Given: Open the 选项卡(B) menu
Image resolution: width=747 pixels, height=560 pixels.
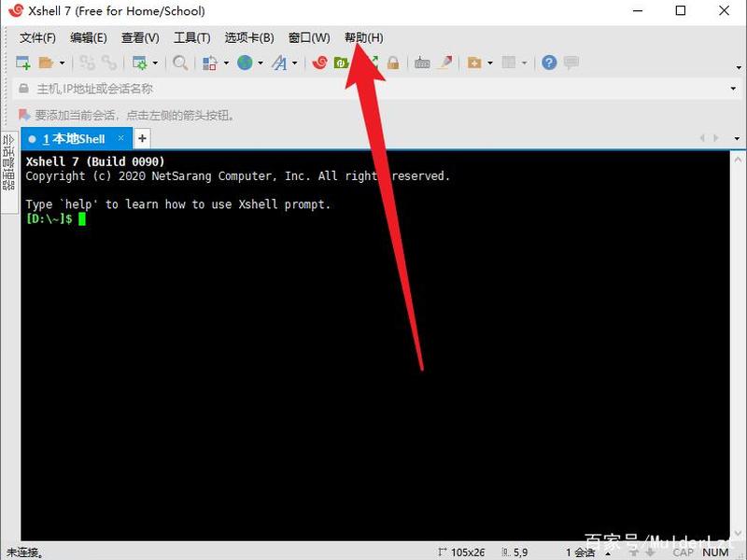Looking at the screenshot, I should click(x=249, y=37).
